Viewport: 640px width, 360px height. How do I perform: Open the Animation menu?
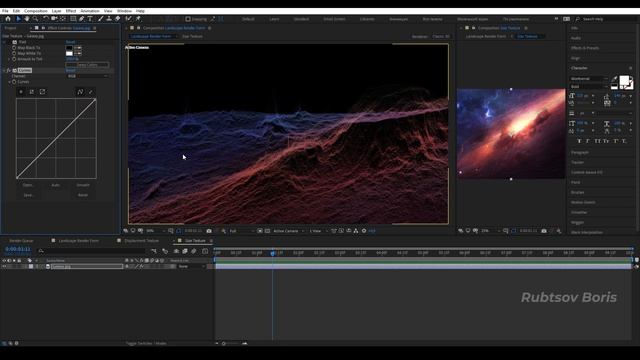pyautogui.click(x=90, y=11)
